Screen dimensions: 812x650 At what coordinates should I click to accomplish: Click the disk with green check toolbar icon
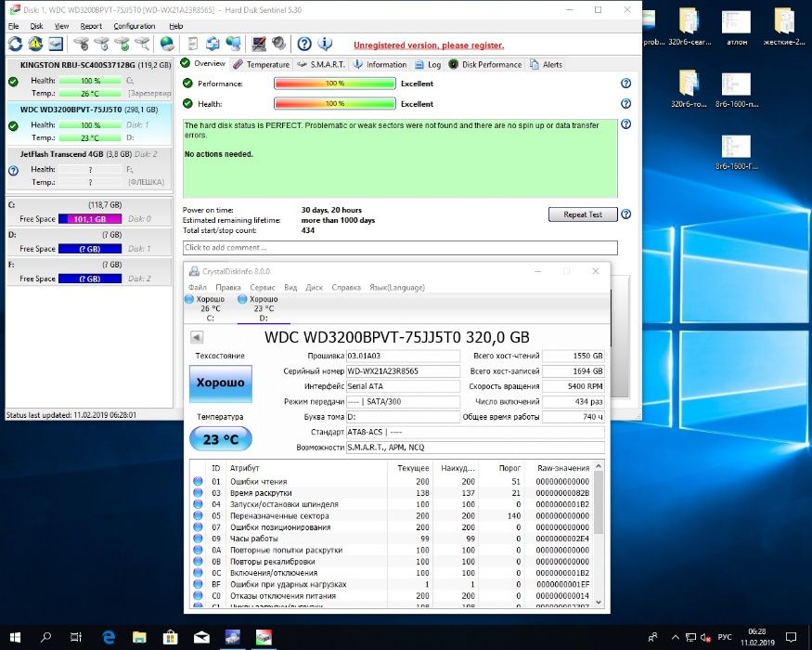click(x=122, y=44)
